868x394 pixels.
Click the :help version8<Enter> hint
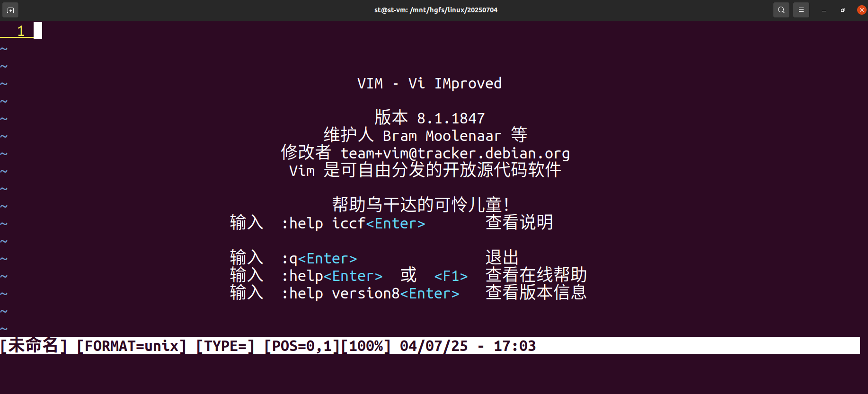click(x=370, y=294)
